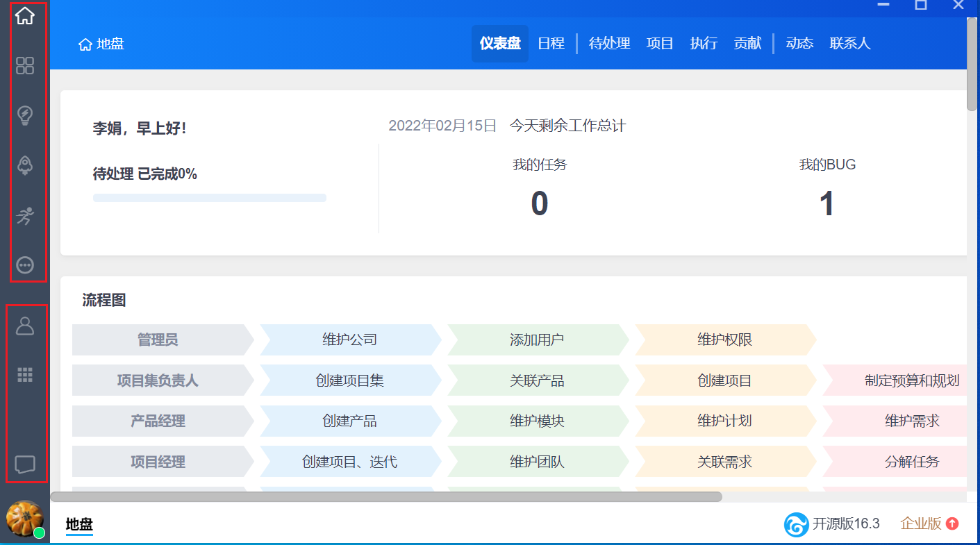Image resolution: width=980 pixels, height=545 pixels.
Task: Click the horizontal scrollbar under the flowchart
Action: [x=385, y=496]
